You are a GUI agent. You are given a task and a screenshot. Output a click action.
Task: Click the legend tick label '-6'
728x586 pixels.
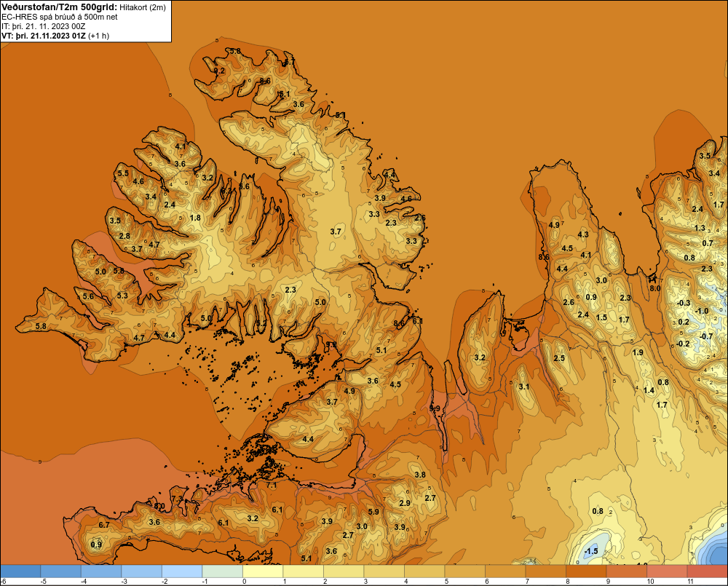(x=3, y=582)
